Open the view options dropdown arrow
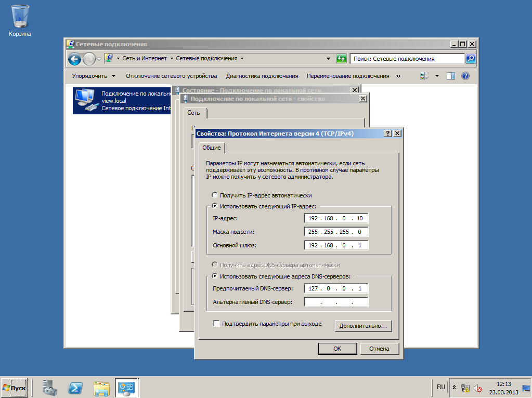The image size is (532, 398). coord(437,76)
